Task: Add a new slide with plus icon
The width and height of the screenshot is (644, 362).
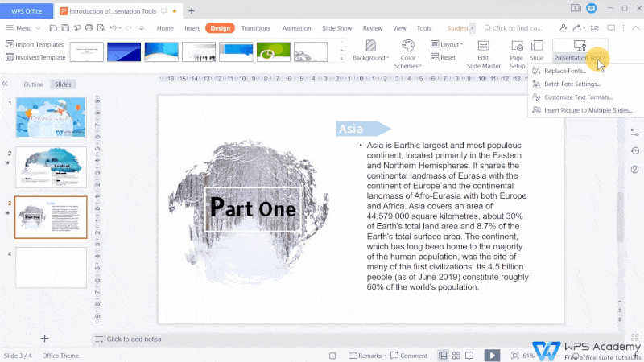Action: click(45, 339)
